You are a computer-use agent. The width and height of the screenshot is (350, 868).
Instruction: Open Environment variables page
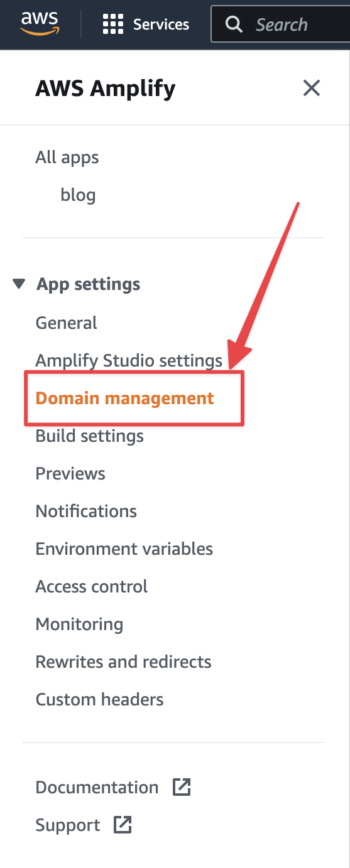tap(124, 549)
